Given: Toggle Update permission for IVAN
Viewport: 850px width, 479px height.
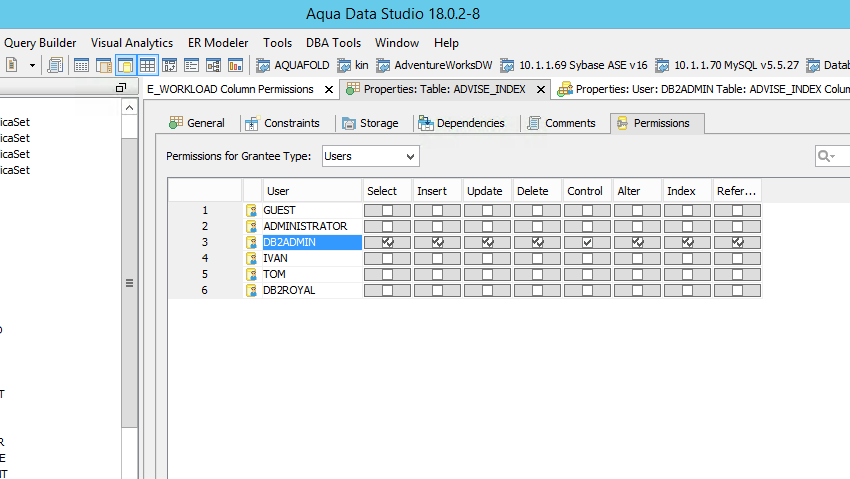Looking at the screenshot, I should pyautogui.click(x=487, y=258).
